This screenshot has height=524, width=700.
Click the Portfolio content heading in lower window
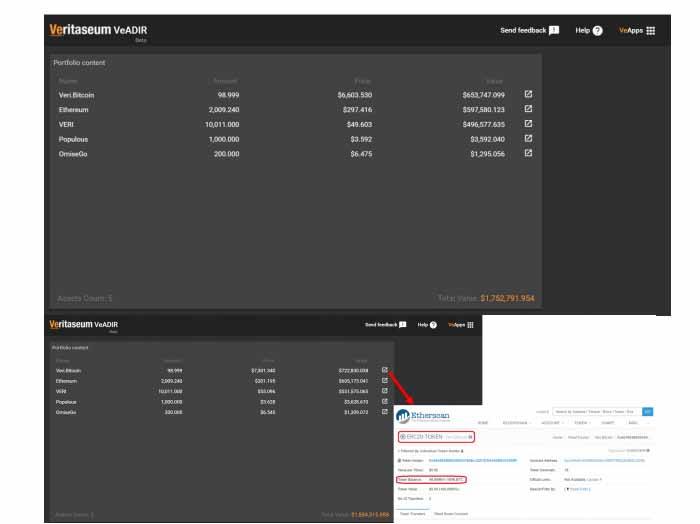click(70, 348)
